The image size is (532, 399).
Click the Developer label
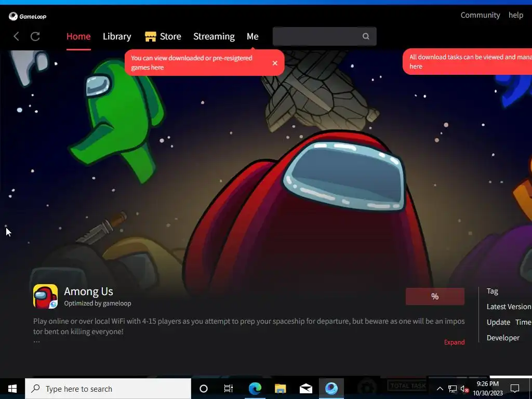click(503, 338)
